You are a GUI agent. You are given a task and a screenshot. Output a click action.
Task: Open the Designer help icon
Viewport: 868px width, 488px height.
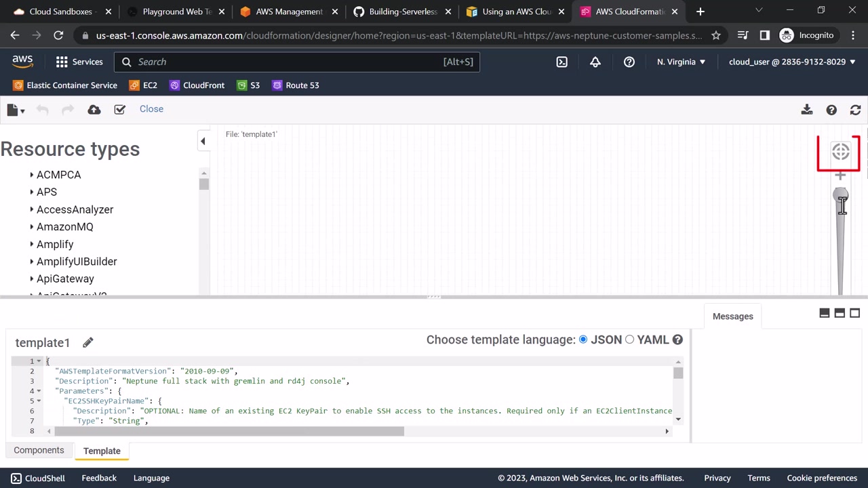[831, 109]
